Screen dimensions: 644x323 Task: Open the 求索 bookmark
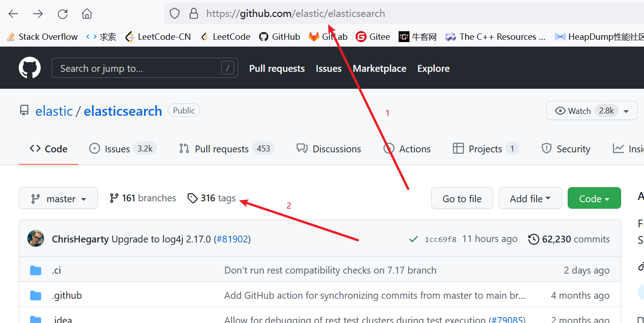point(101,37)
